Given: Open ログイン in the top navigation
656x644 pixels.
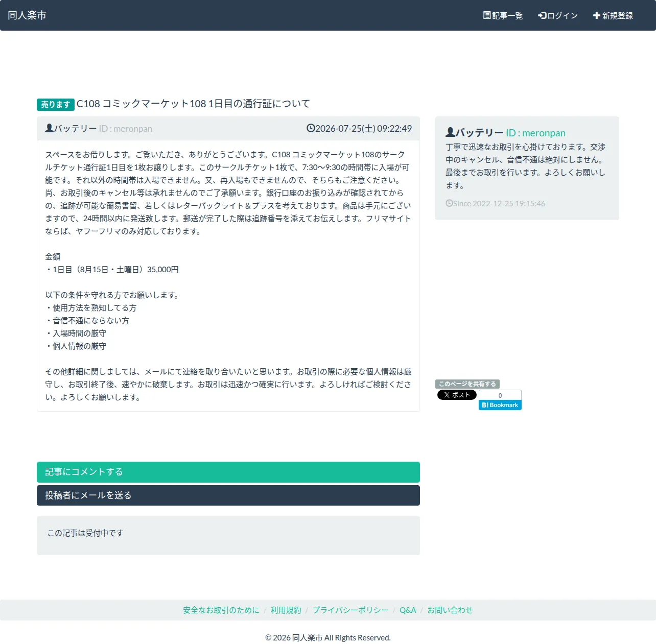Looking at the screenshot, I should tap(558, 15).
